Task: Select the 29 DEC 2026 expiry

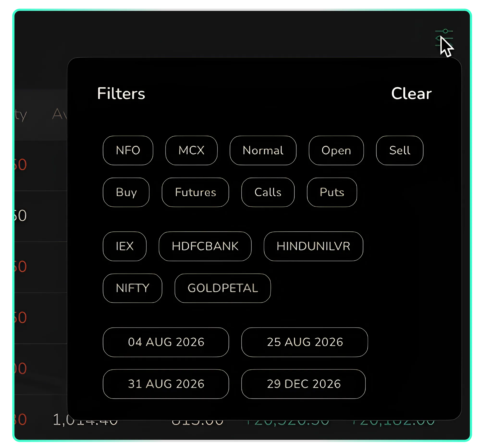Action: (303, 384)
